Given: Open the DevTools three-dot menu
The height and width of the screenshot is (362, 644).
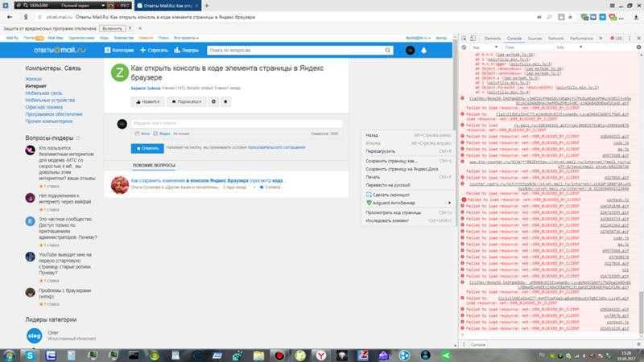Looking at the screenshot, I should (x=630, y=38).
